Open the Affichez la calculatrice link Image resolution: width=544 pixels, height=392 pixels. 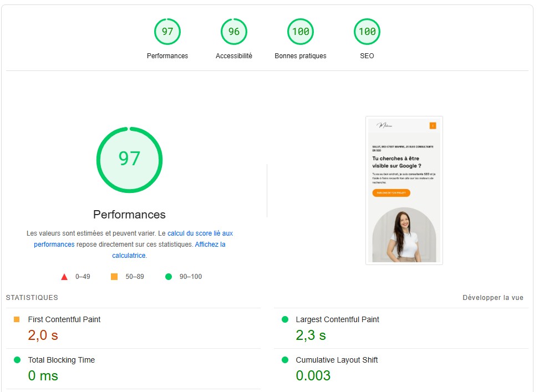click(210, 245)
